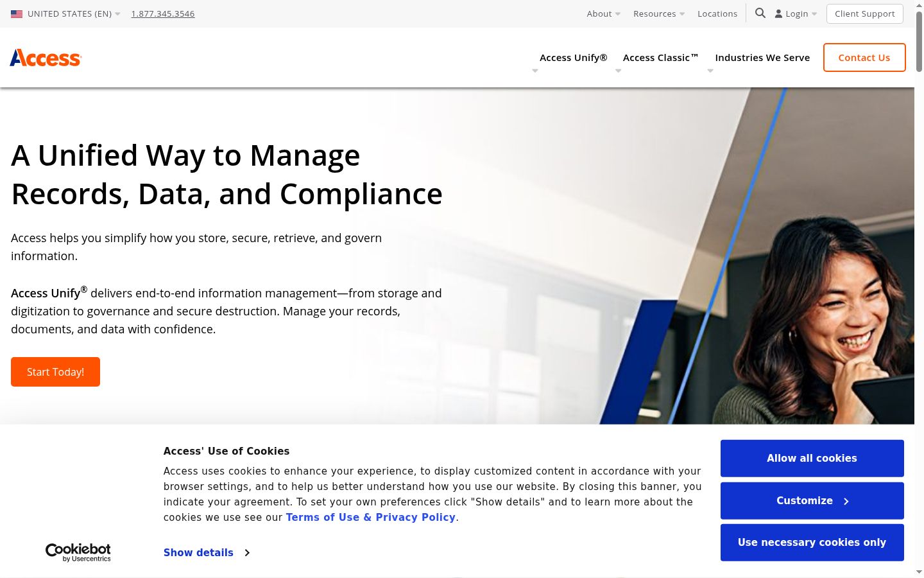Open Terms of Use & Privacy Policy
Viewport: 924px width, 578px height.
[371, 518]
